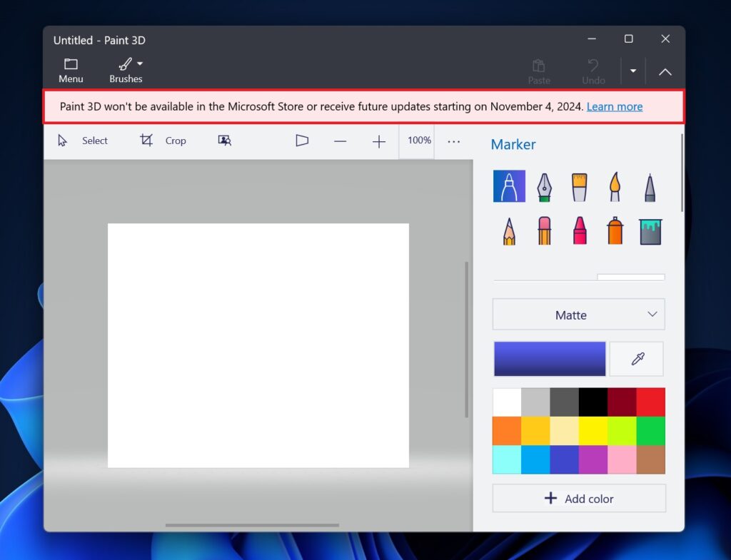The height and width of the screenshot is (560, 731).
Task: Open the Magic select tool
Action: [224, 141]
